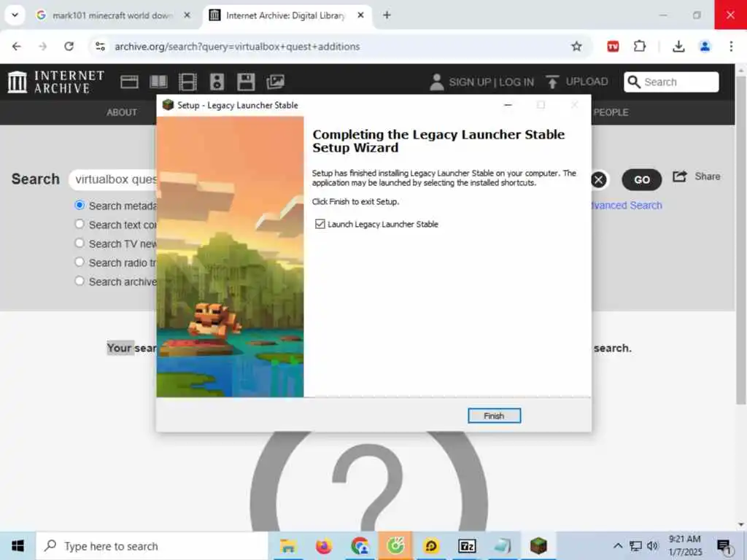The image size is (747, 560).
Task: Open the Web (Wayback) icon in Archive nav
Action: 129,82
